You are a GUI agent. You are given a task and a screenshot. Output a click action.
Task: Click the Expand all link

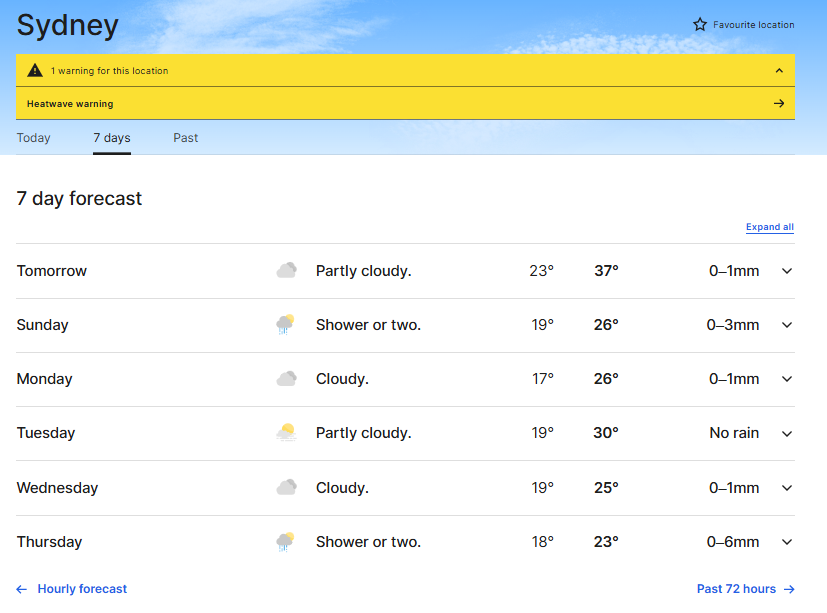coord(769,227)
